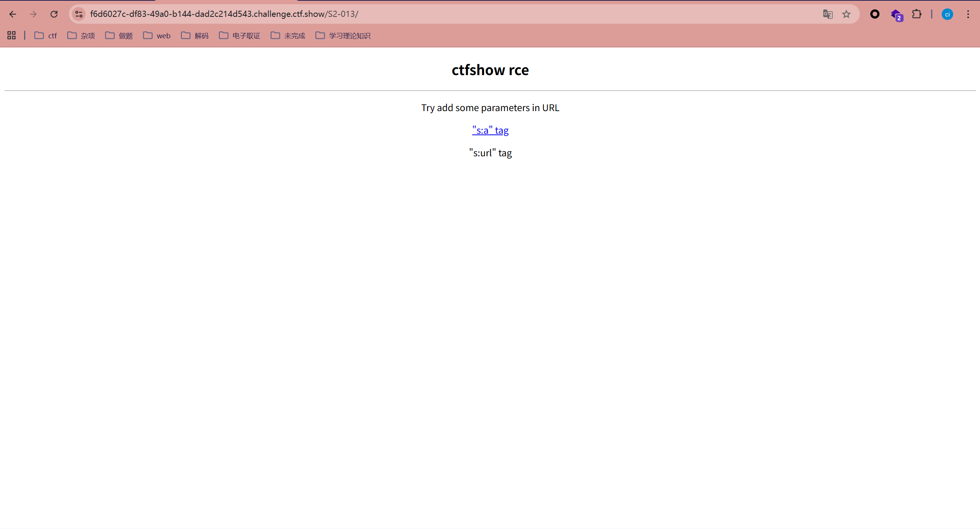Click the "s:a" tag link

pyautogui.click(x=490, y=130)
